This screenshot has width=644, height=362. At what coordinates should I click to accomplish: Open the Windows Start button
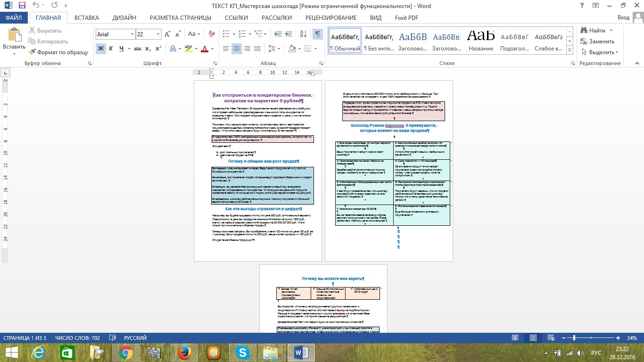11,352
